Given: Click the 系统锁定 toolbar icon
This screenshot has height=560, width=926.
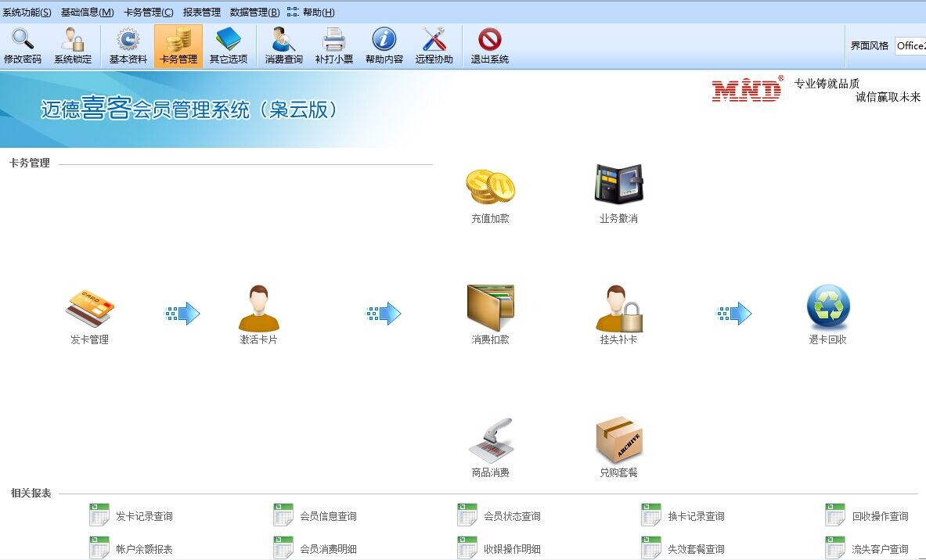Looking at the screenshot, I should (74, 44).
